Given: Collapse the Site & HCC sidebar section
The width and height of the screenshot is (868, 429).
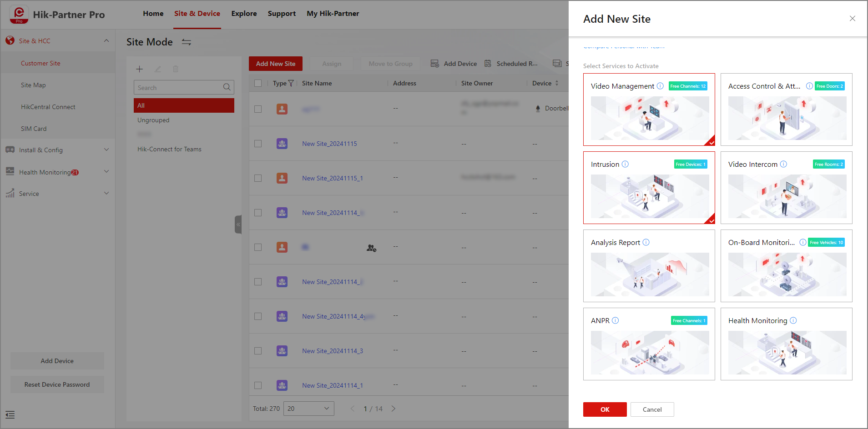Looking at the screenshot, I should tap(106, 41).
